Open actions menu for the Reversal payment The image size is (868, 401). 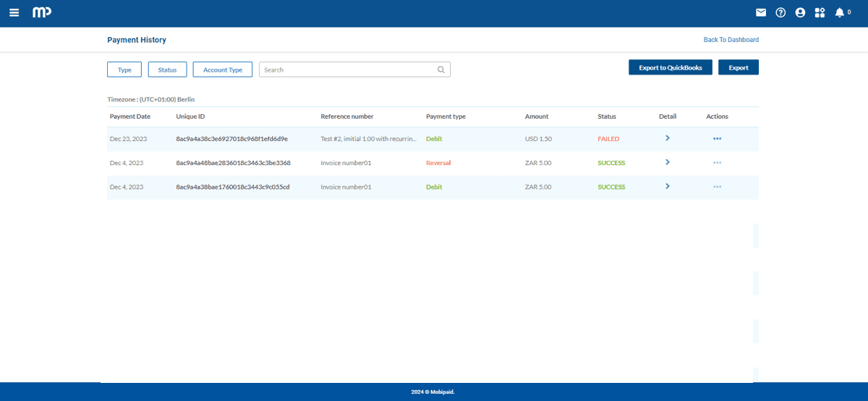(717, 163)
